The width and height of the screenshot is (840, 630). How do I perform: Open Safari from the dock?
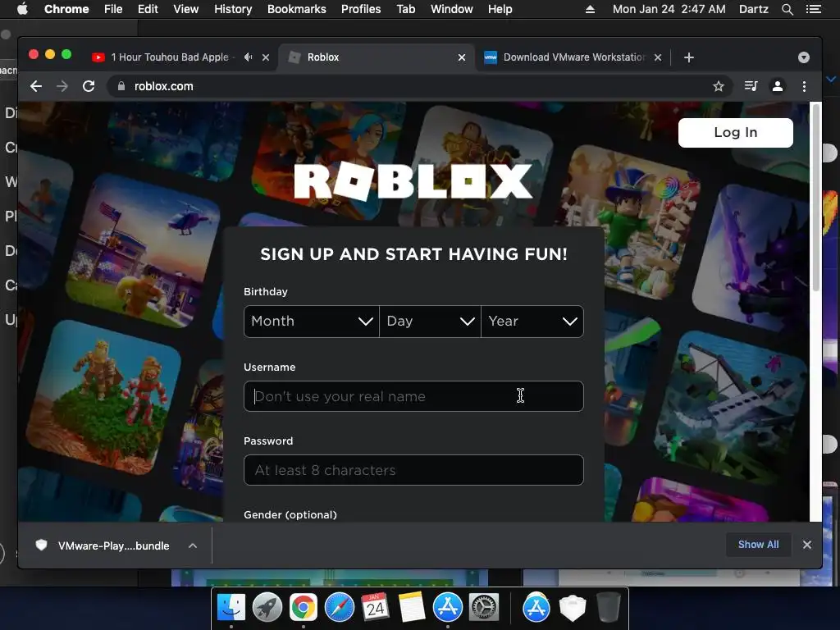[x=340, y=608]
